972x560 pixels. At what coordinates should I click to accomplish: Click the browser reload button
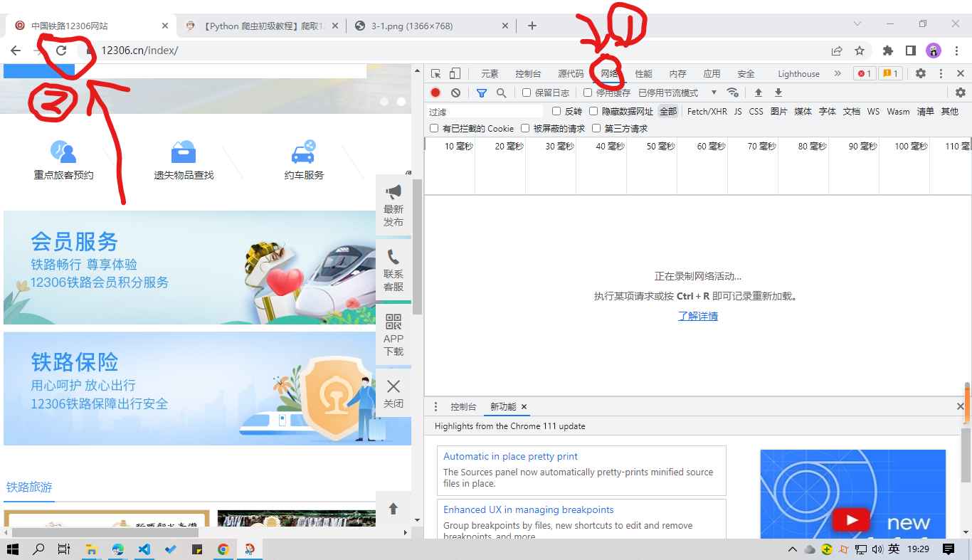tap(61, 51)
